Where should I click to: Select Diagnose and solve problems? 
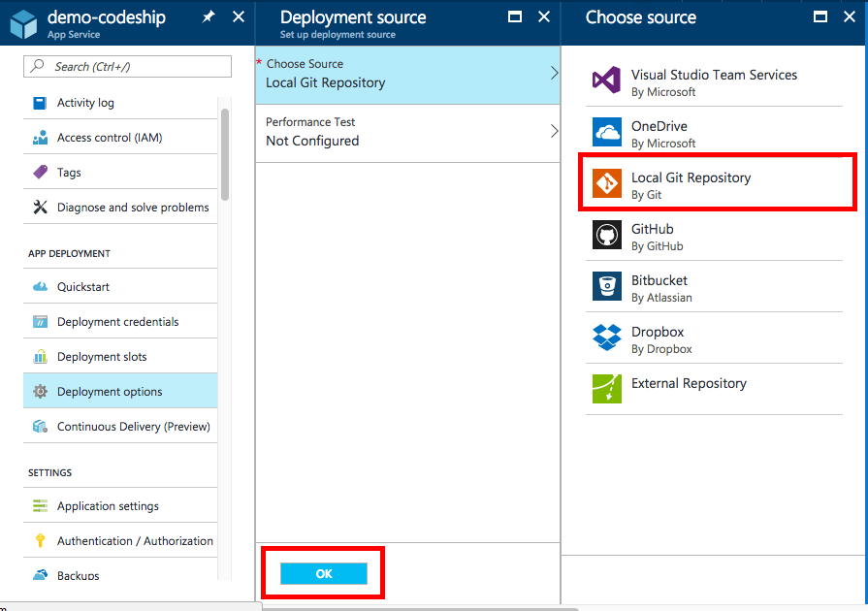(120, 207)
